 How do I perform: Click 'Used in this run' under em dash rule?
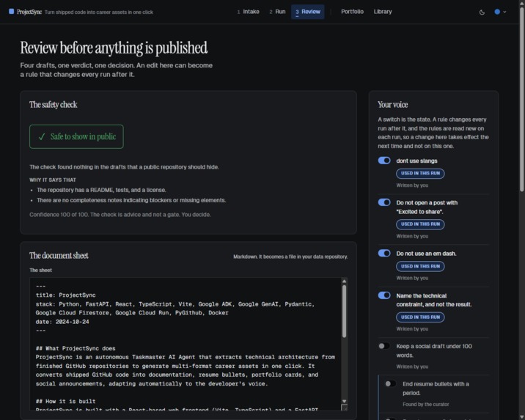(x=420, y=266)
